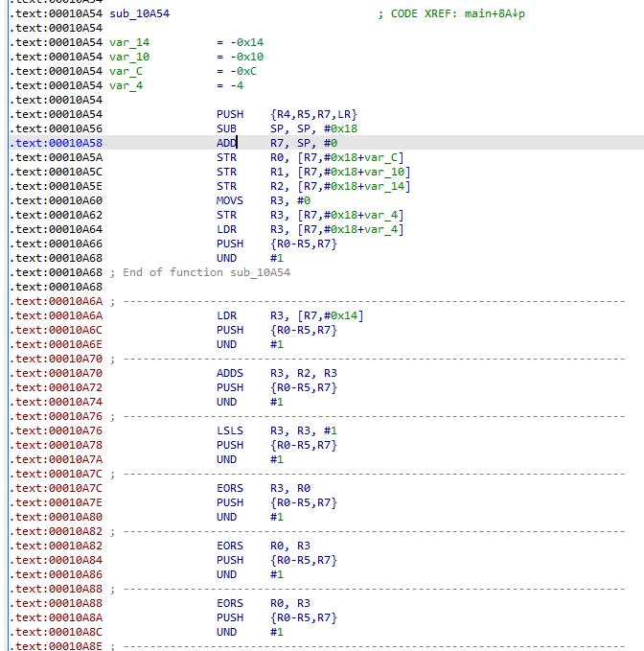
Task: Select the SUB SP, SP, #0x18 instruction
Action: point(226,129)
